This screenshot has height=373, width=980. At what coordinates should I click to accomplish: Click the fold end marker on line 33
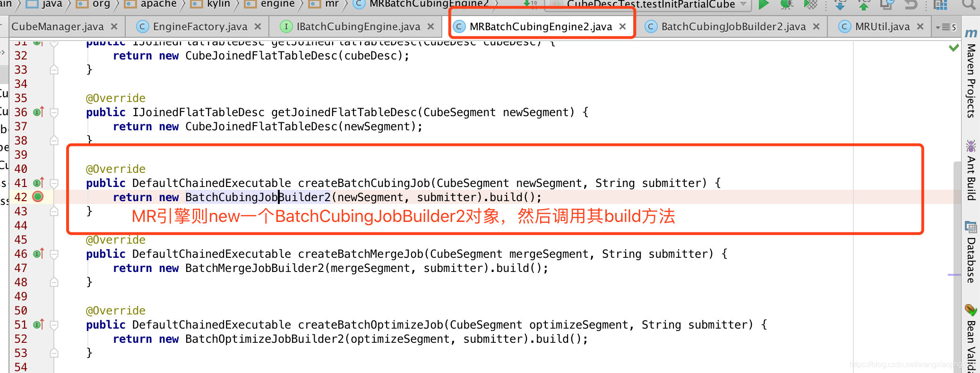(x=54, y=70)
